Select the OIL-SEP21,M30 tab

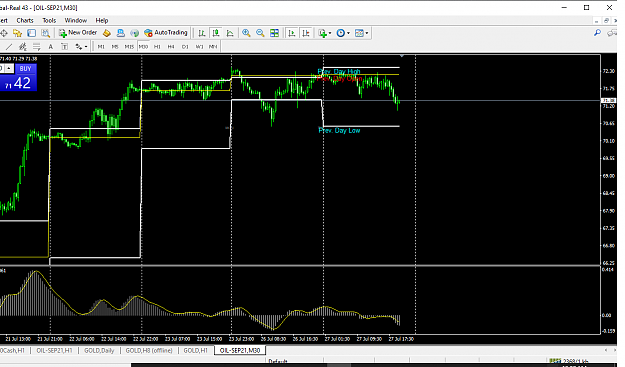pos(240,350)
